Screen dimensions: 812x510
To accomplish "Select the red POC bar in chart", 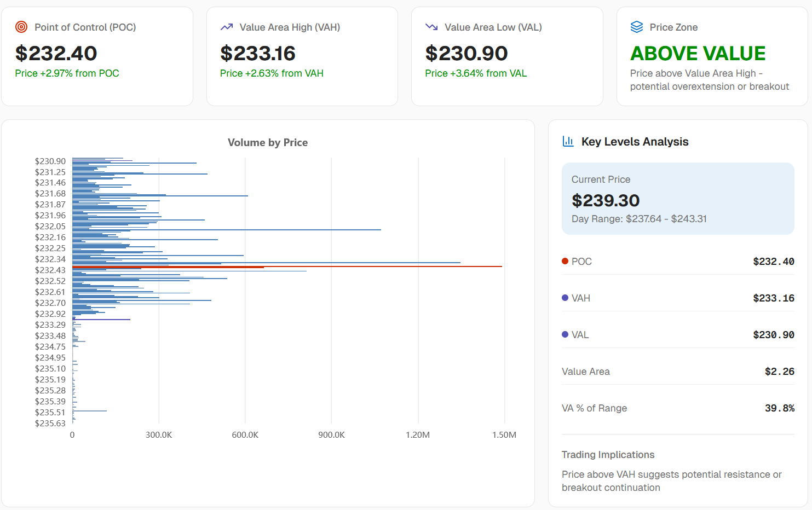I will [287, 266].
